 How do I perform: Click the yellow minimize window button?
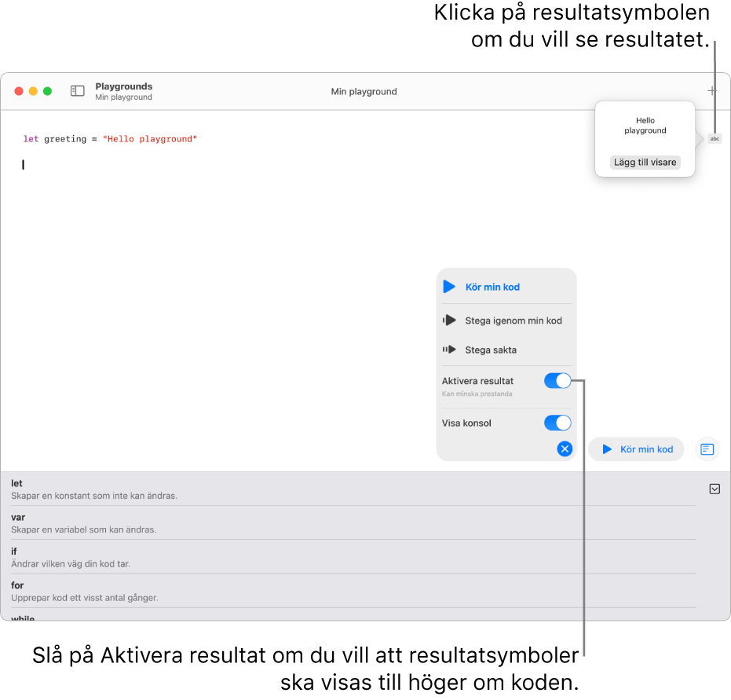tap(33, 91)
